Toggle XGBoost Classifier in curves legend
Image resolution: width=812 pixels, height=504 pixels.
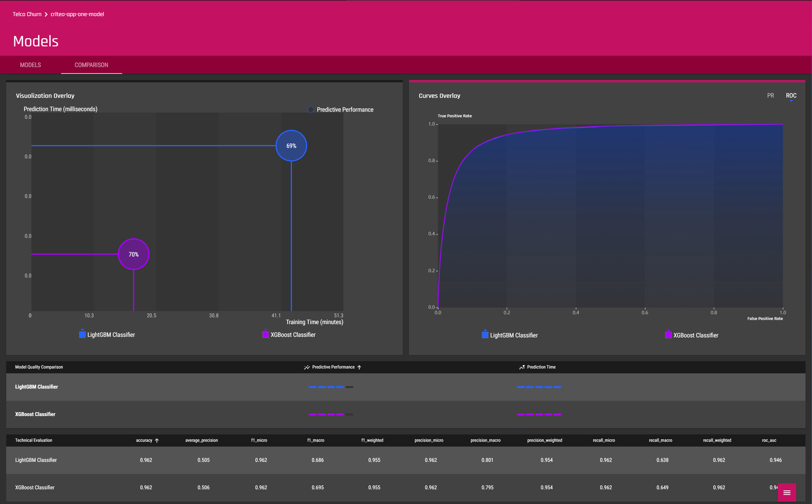click(692, 335)
